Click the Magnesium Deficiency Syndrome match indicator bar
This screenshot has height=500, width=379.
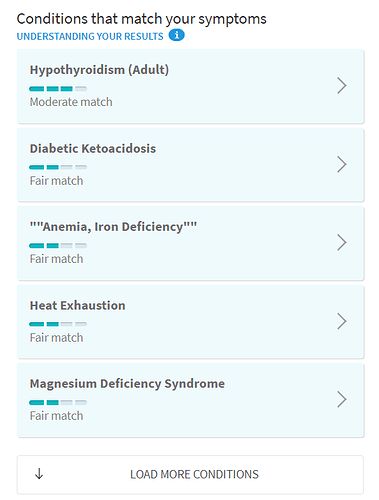58,402
